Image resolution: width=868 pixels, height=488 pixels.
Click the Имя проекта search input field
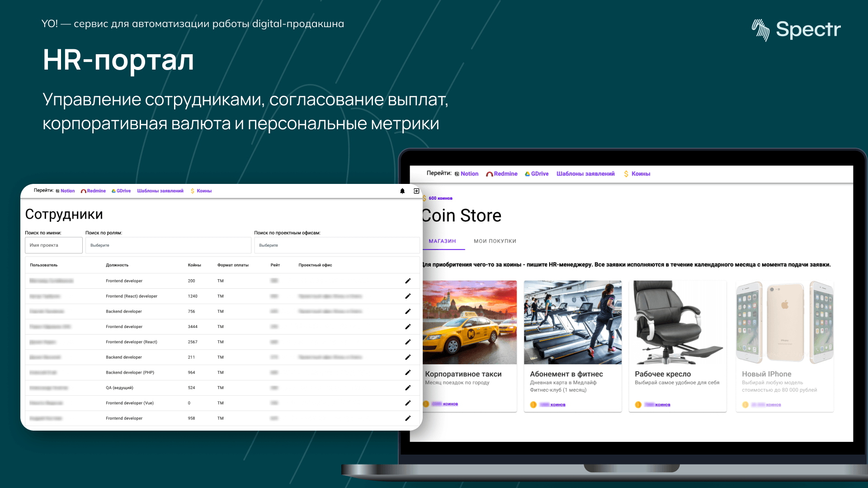(x=53, y=245)
